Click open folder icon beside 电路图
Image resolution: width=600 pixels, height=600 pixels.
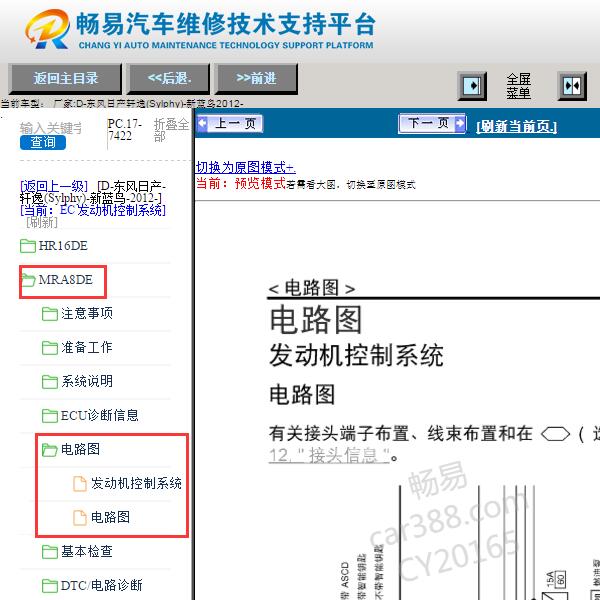click(50, 450)
